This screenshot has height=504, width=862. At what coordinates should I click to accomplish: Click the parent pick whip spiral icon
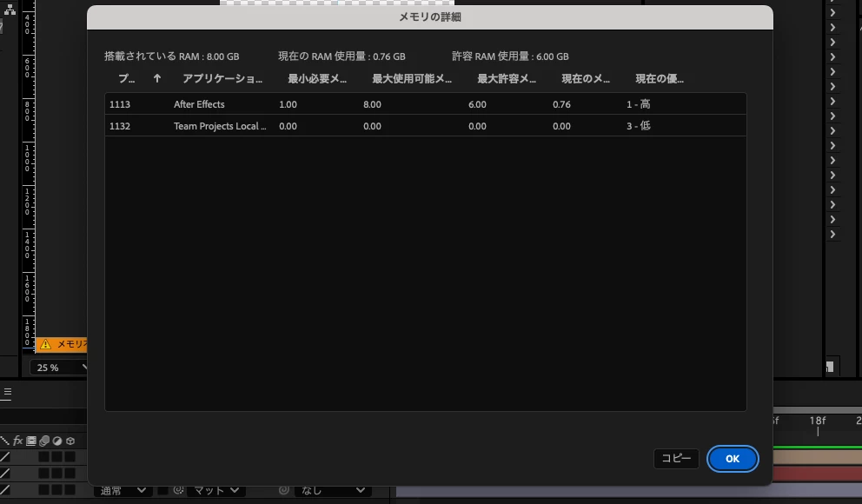[283, 490]
